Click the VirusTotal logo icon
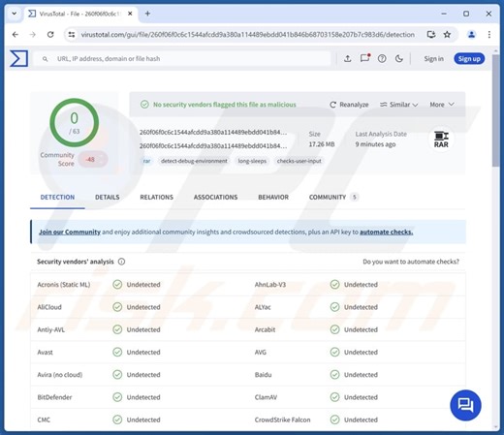The image size is (504, 435). pos(18,58)
